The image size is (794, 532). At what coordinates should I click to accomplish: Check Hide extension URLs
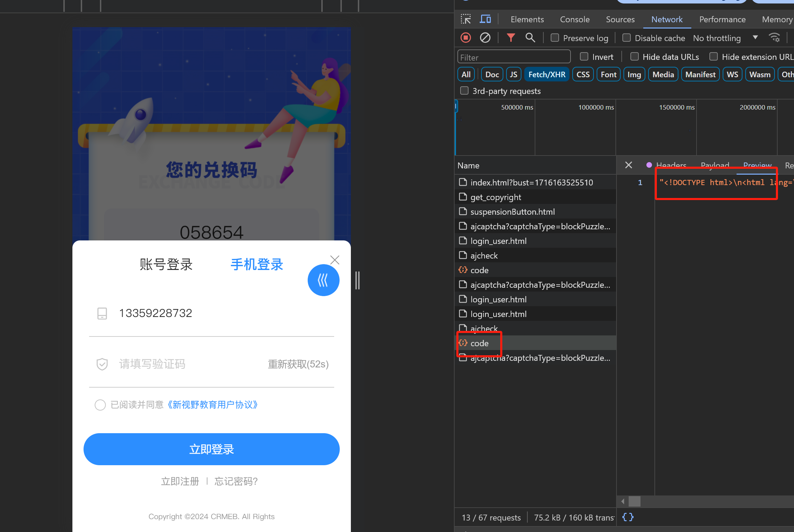pos(714,56)
